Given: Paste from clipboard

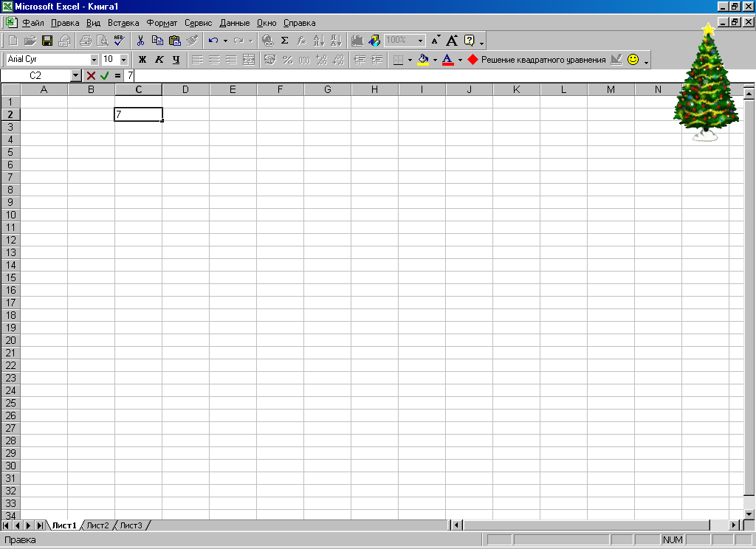Looking at the screenshot, I should click(174, 41).
